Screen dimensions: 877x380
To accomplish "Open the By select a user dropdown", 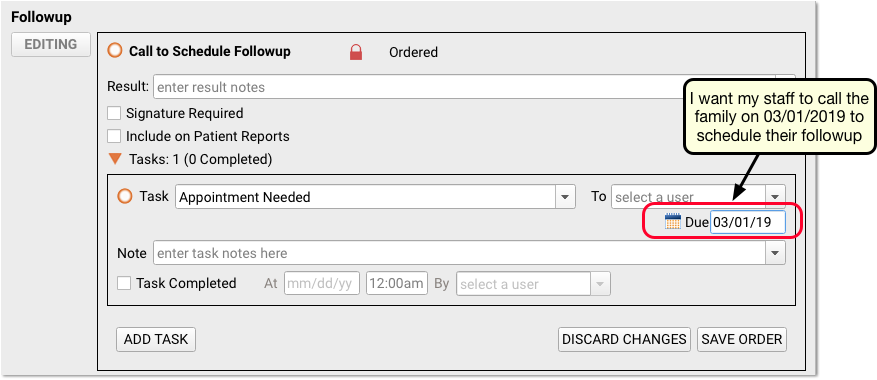I will pos(600,284).
